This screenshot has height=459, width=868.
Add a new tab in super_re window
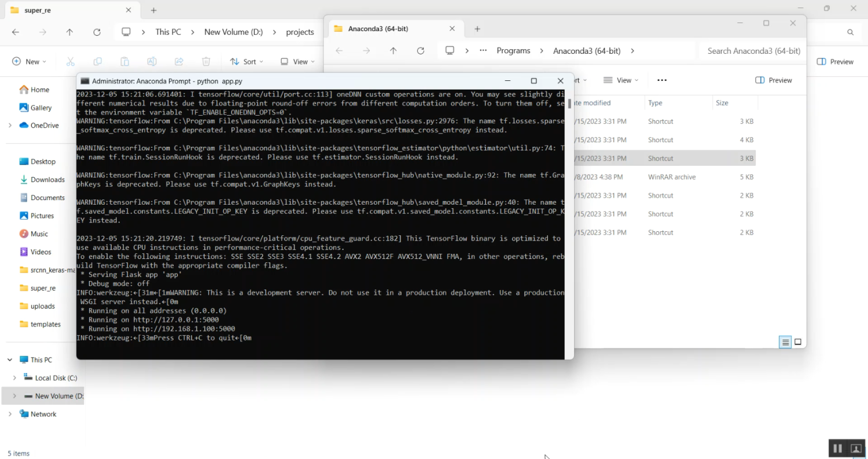pos(153,10)
